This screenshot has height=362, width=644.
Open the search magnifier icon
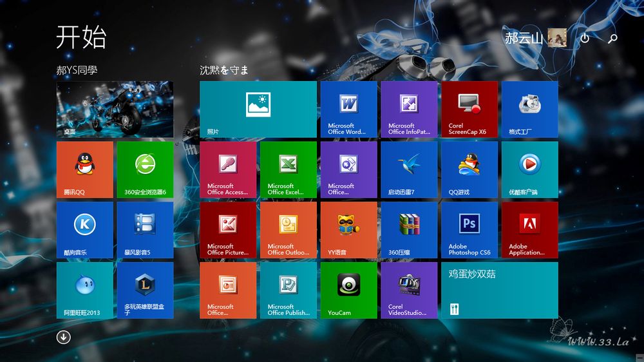click(x=612, y=39)
